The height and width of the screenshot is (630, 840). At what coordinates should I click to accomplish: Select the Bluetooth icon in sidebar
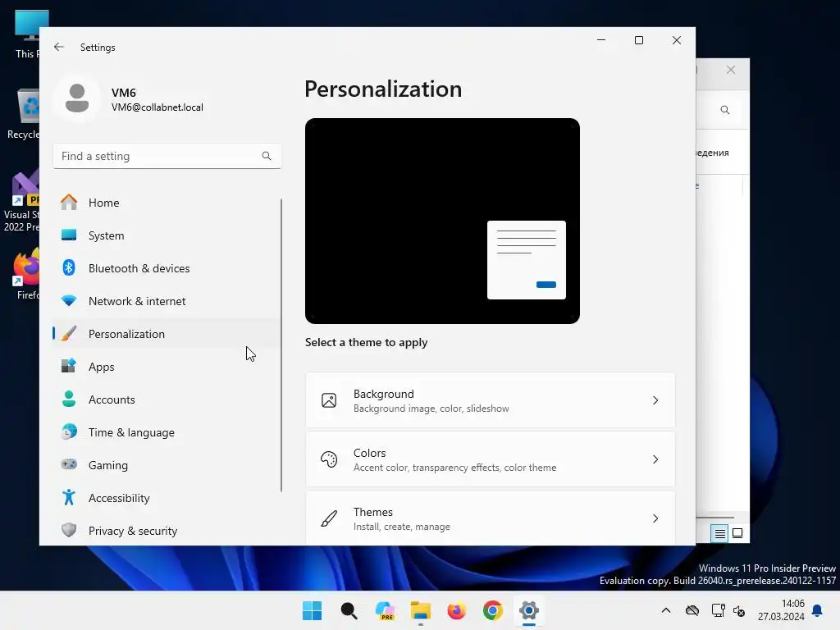(x=69, y=268)
